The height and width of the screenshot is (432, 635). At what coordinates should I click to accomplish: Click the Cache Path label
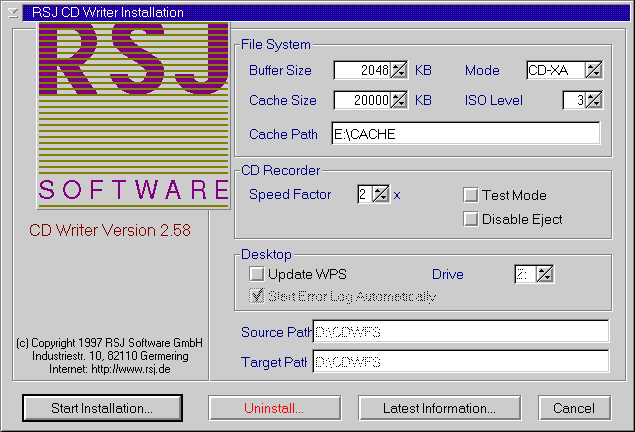point(283,134)
